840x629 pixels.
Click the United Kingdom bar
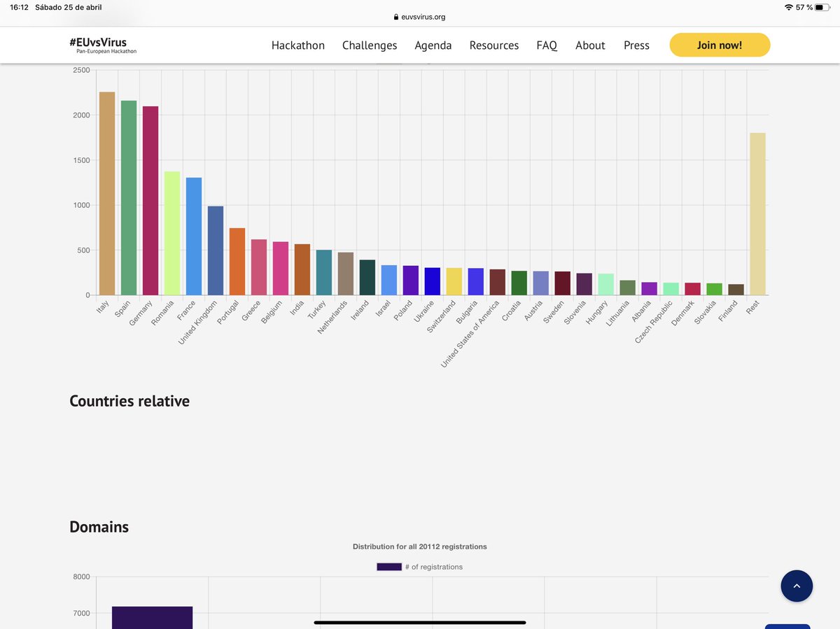point(216,250)
